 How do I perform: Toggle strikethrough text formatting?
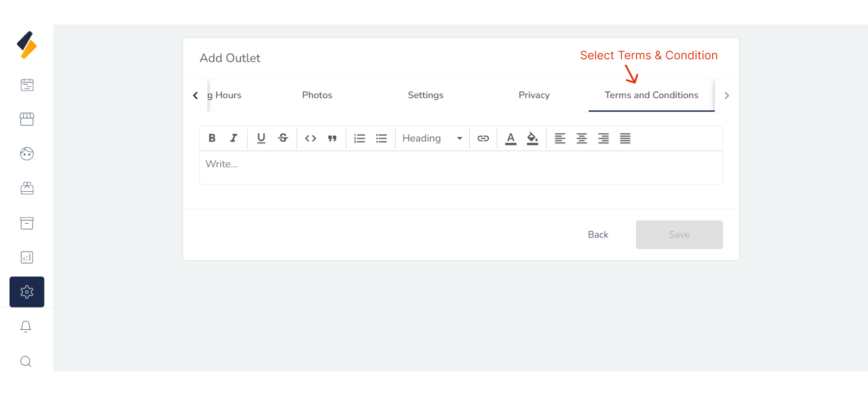click(x=283, y=138)
